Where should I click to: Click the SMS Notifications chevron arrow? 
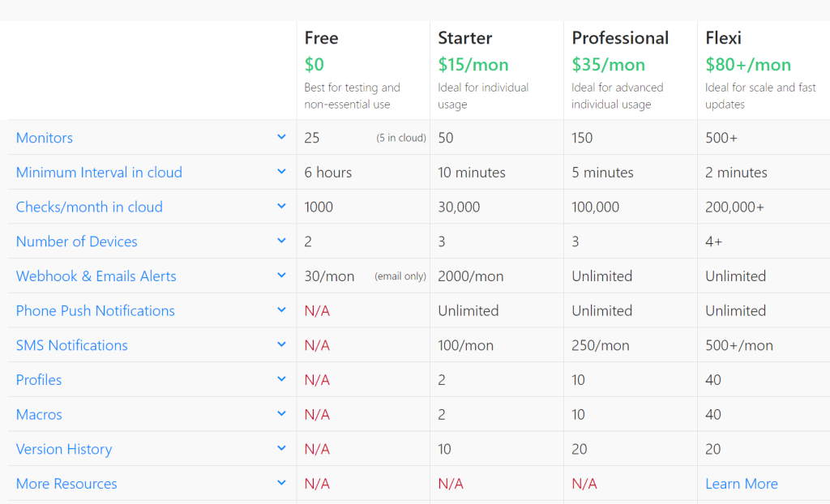[281, 344]
